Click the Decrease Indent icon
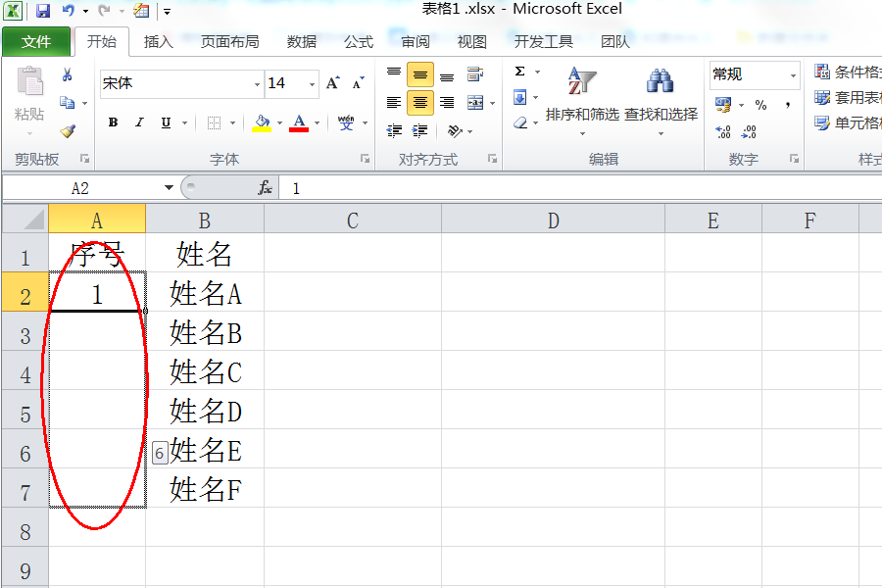The width and height of the screenshot is (882, 588). pyautogui.click(x=394, y=131)
